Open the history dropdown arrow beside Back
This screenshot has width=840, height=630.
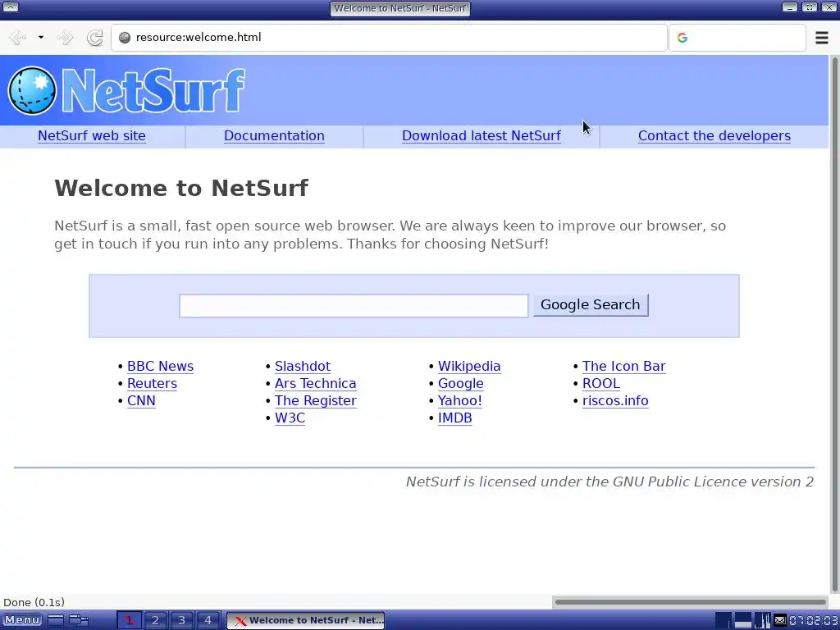tap(41, 38)
